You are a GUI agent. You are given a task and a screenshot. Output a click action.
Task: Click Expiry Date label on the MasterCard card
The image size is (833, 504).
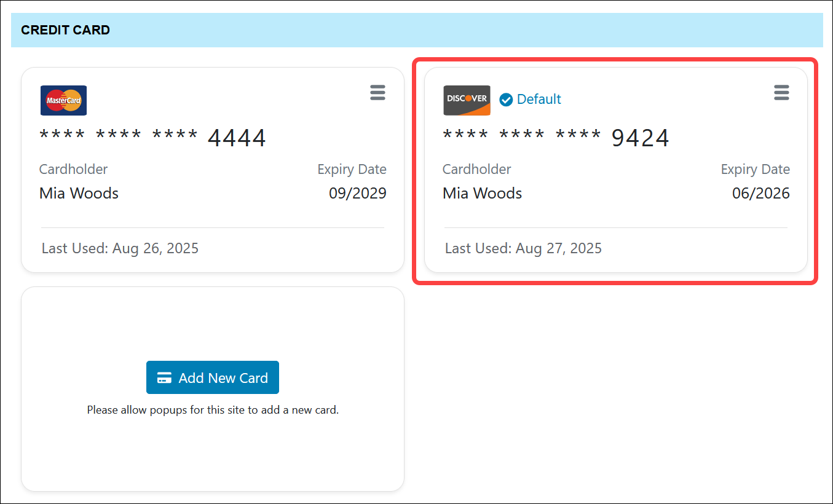click(352, 169)
